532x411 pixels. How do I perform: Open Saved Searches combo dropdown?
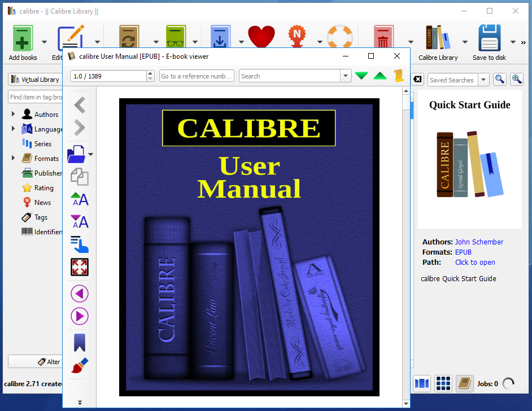483,80
